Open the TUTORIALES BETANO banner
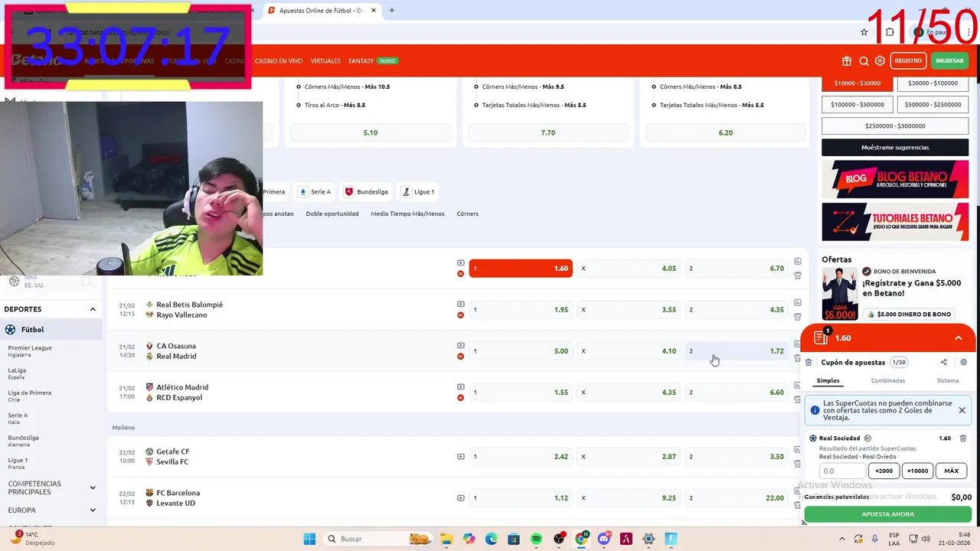Viewport: 980px width, 551px height. pyautogui.click(x=895, y=222)
